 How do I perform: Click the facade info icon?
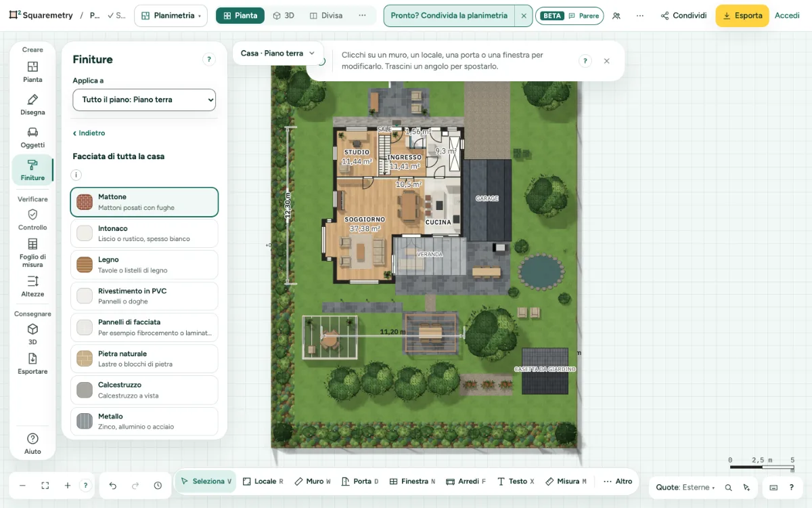pos(76,175)
